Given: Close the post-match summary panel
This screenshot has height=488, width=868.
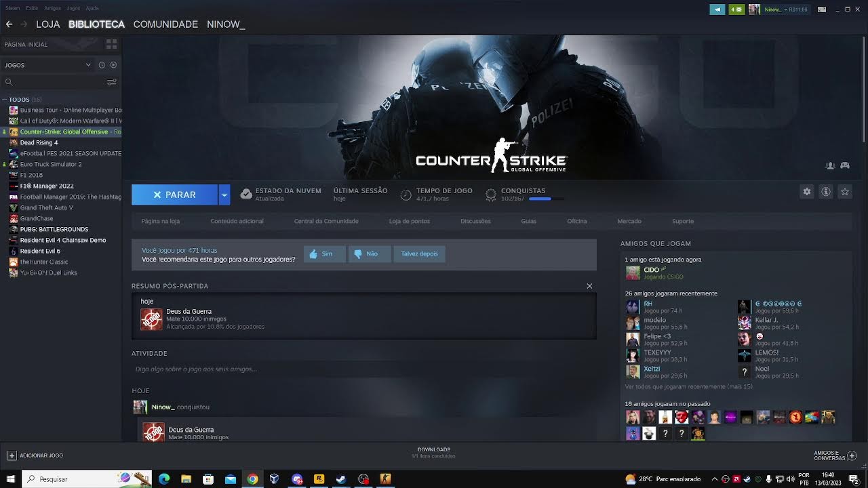Looking at the screenshot, I should [x=589, y=286].
